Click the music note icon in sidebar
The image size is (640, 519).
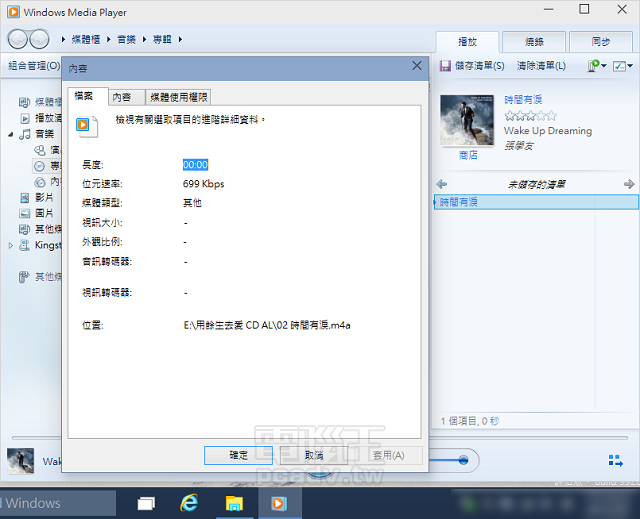pos(25,134)
